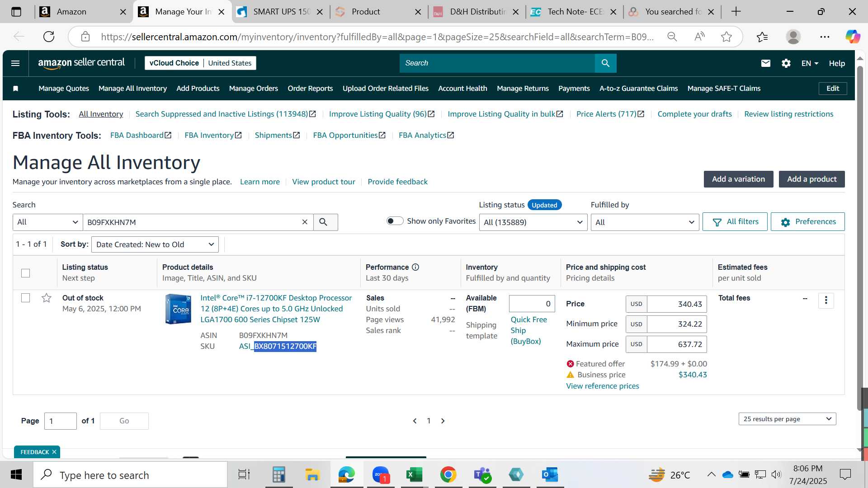Check the select-all header checkbox
The image size is (868, 488).
(x=26, y=273)
